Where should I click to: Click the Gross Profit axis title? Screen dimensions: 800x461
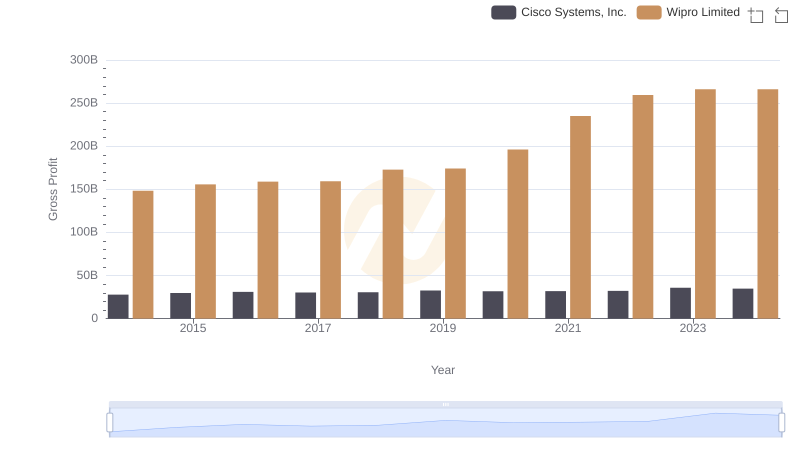[53, 189]
